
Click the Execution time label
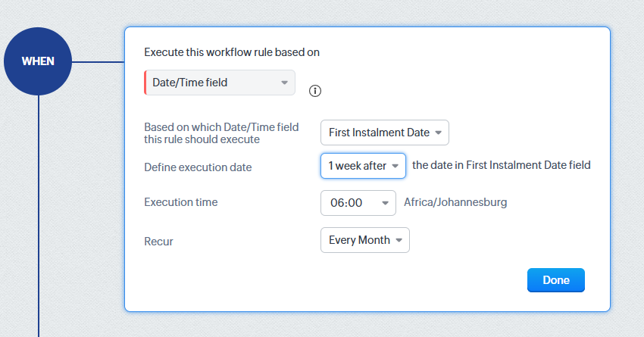click(x=180, y=202)
